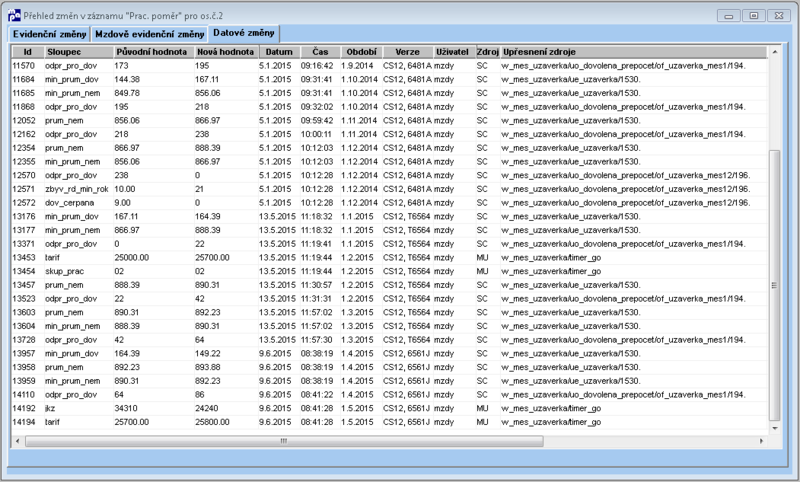Screen dimensions: 800x482
Task: Select row with Id 13959
Action: [x=389, y=381]
